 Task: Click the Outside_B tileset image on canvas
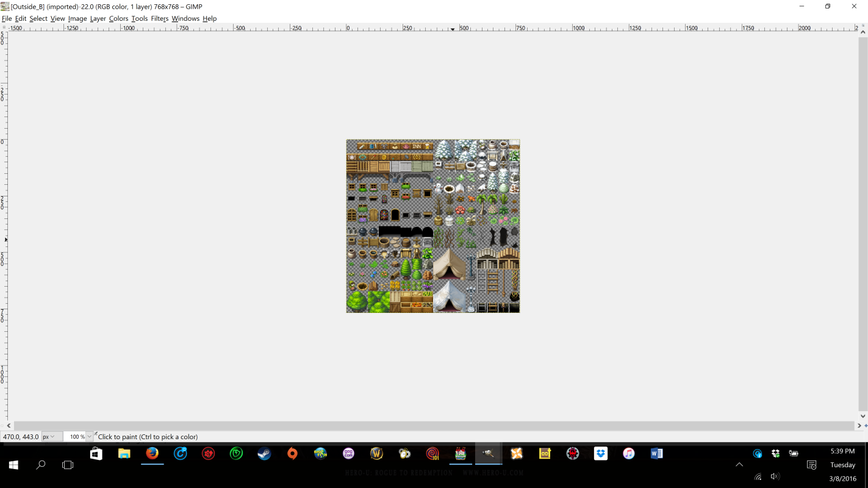click(x=433, y=226)
